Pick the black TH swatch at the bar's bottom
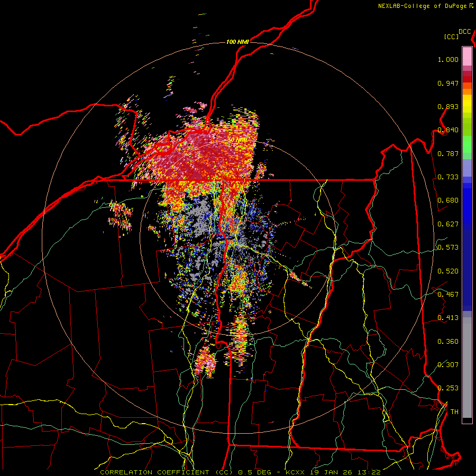Screen dimensions: 476x476 click(x=467, y=420)
